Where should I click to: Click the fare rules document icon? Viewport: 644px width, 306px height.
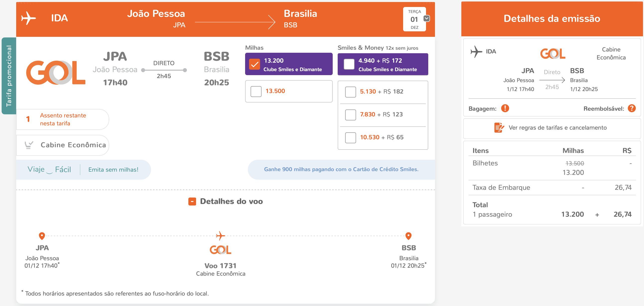pyautogui.click(x=499, y=127)
